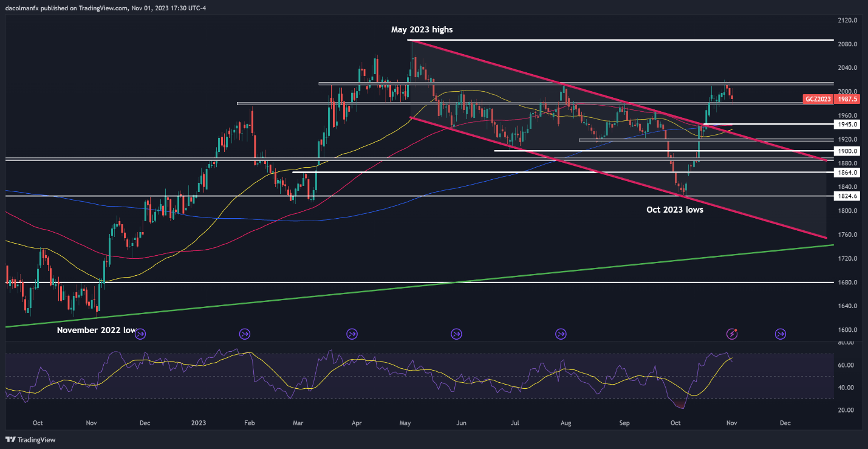Click the 40.00 RSI axis value

846,388
